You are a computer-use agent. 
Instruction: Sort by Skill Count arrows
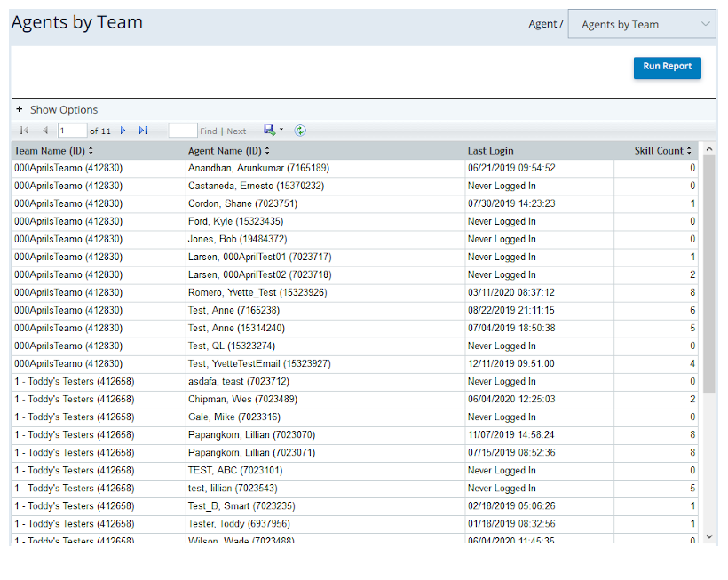tap(689, 150)
